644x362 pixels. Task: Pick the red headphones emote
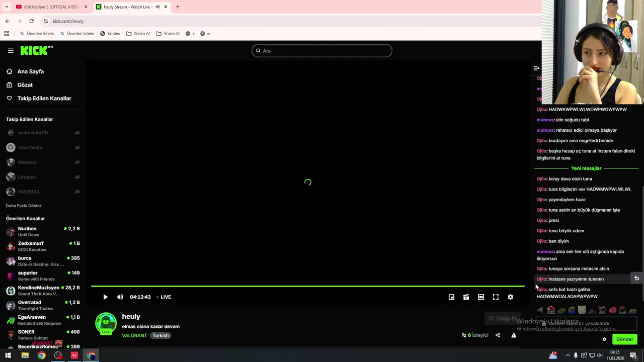tap(551, 310)
